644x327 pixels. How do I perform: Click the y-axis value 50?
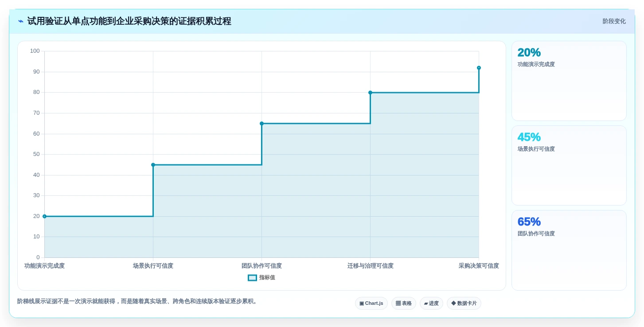point(36,154)
